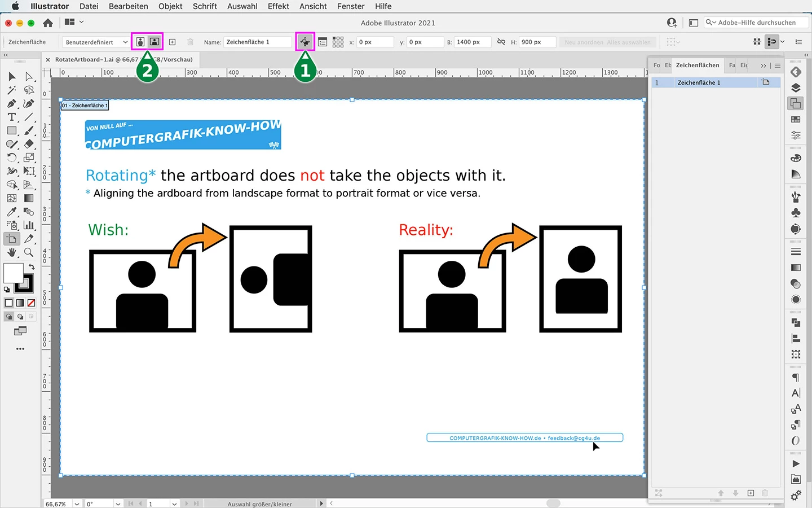Pick the Rectangle tool
Screen dimensions: 812x508
tap(12, 131)
